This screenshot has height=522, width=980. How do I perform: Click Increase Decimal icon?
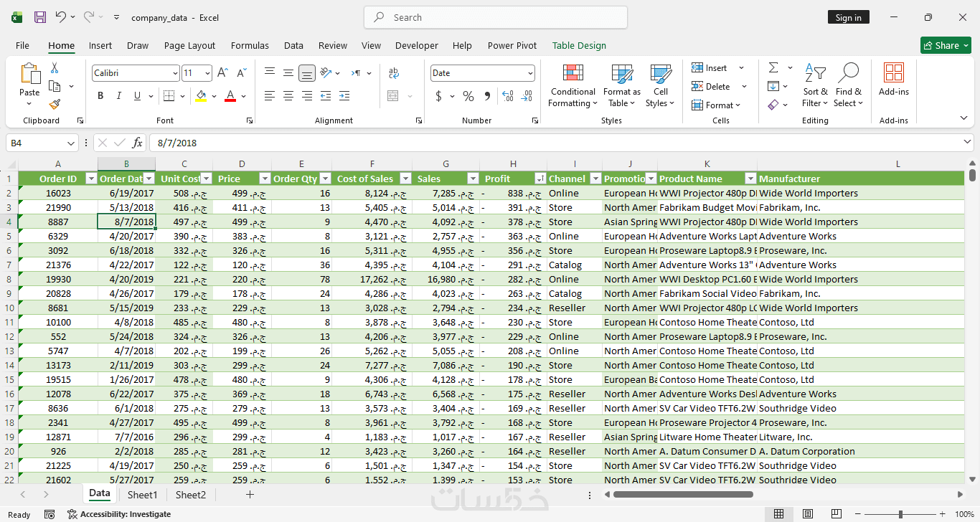click(x=508, y=96)
